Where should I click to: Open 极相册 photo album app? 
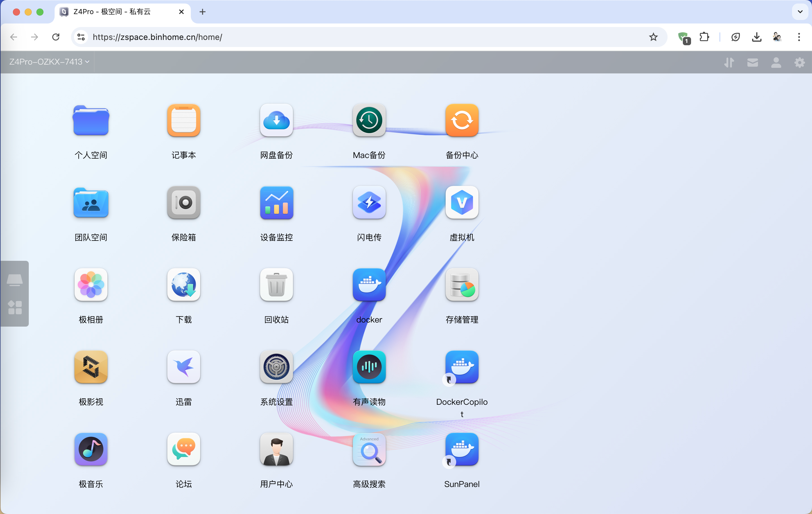click(x=91, y=285)
